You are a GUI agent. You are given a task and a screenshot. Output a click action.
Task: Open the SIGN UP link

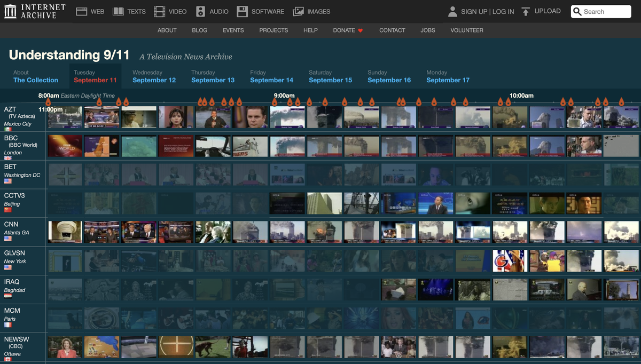coord(475,11)
